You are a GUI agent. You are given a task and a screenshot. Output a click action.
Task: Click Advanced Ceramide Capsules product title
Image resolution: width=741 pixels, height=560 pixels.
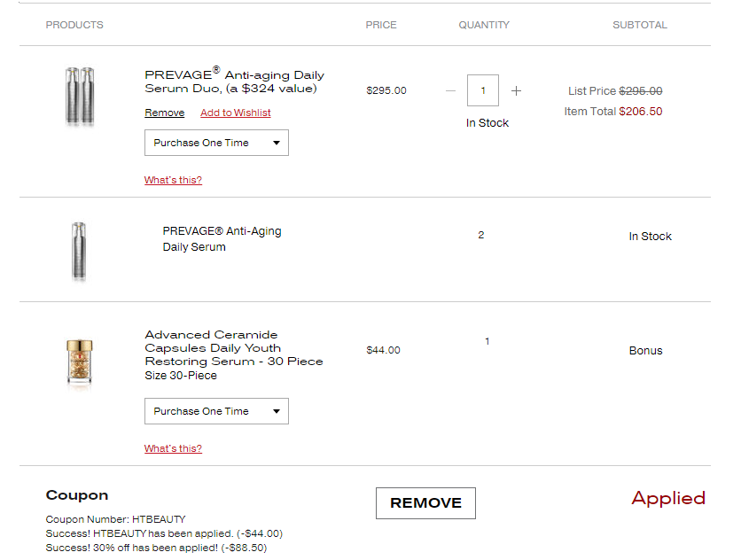click(x=234, y=348)
